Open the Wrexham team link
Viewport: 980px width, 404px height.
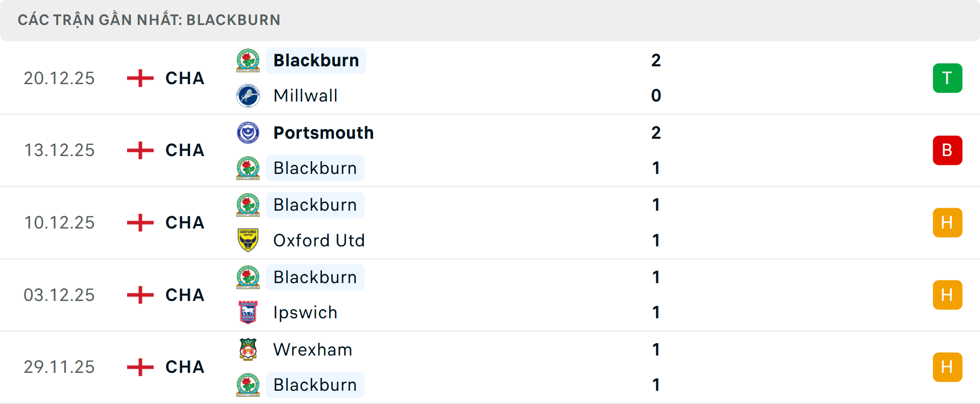(312, 349)
